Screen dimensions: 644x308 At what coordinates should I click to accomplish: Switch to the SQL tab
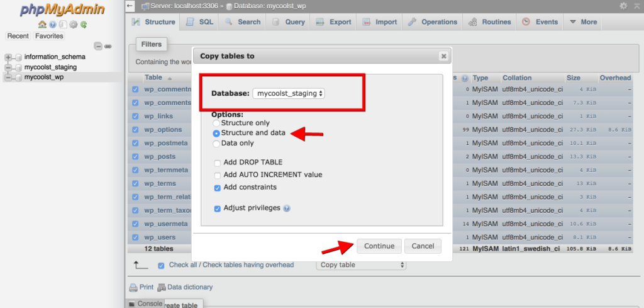(x=200, y=22)
